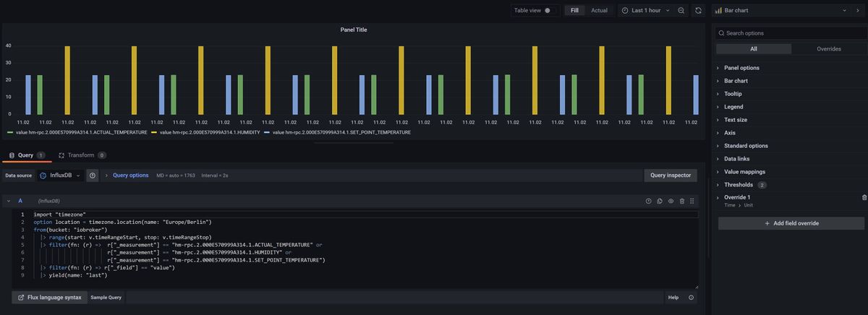Open data source help icon next to InfluxDB
The image size is (868, 315).
point(93,176)
